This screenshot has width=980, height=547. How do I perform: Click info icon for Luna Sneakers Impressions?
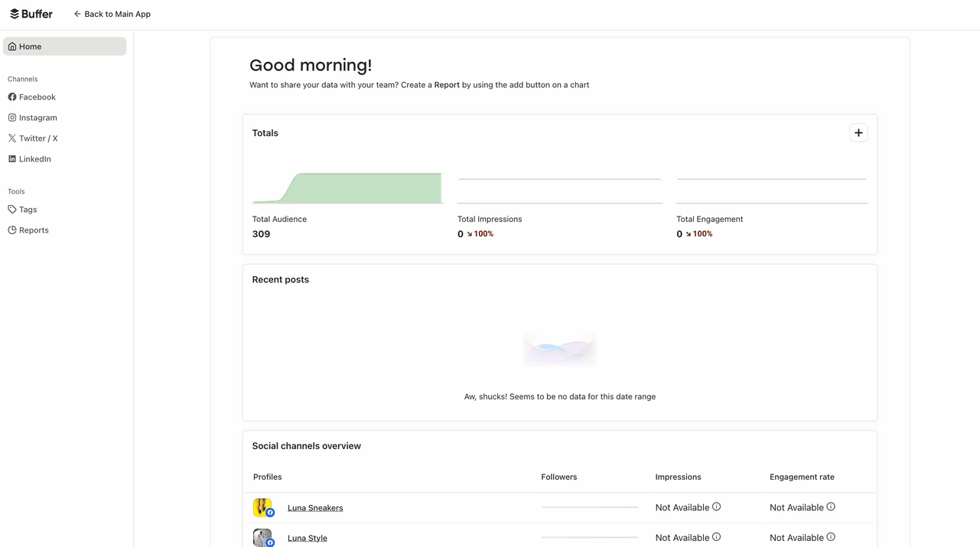click(717, 506)
